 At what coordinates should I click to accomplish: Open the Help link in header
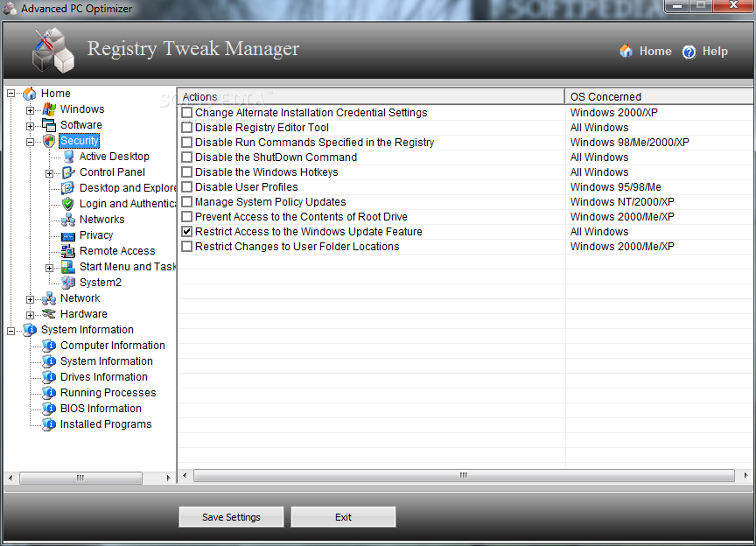pyautogui.click(x=715, y=51)
